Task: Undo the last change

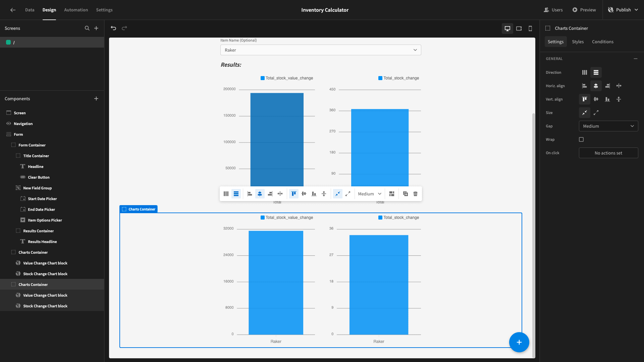Action: (113, 28)
